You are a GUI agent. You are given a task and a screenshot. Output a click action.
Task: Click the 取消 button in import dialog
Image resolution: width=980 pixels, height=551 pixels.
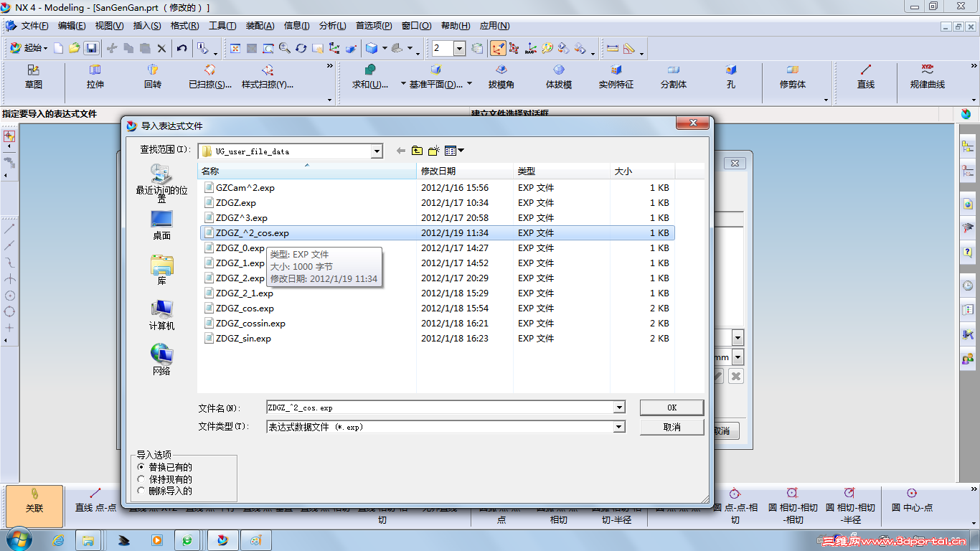[x=672, y=427]
